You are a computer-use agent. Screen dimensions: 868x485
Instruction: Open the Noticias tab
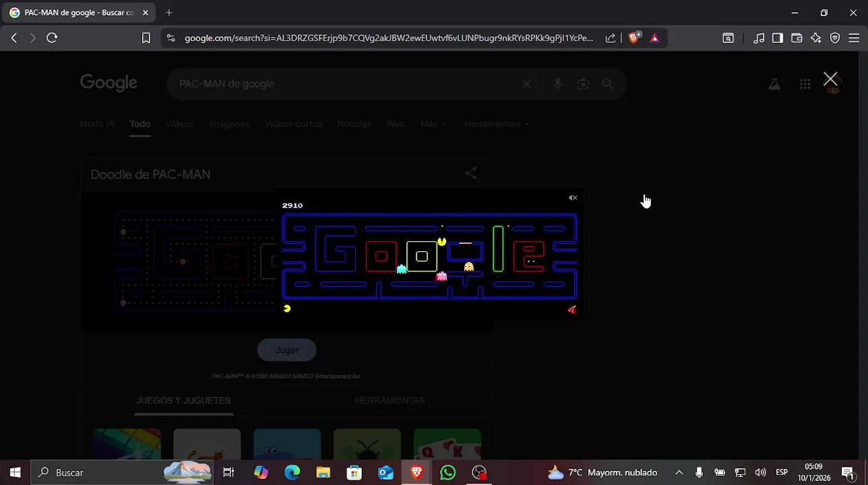tap(354, 124)
